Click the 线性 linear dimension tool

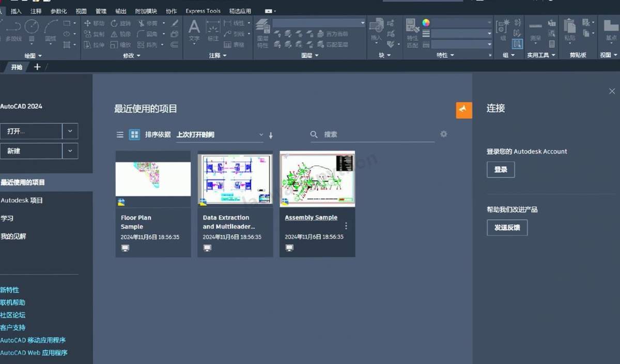pyautogui.click(x=234, y=23)
